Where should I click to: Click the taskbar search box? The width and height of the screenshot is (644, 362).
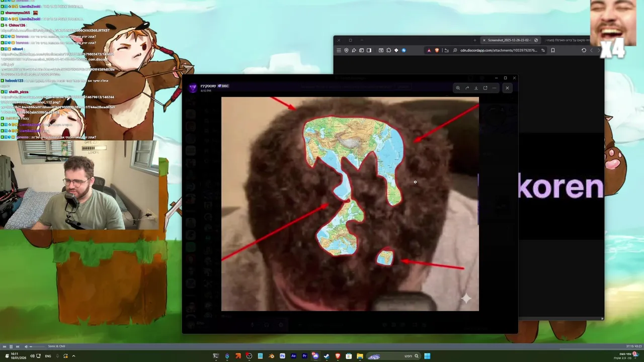click(x=393, y=356)
